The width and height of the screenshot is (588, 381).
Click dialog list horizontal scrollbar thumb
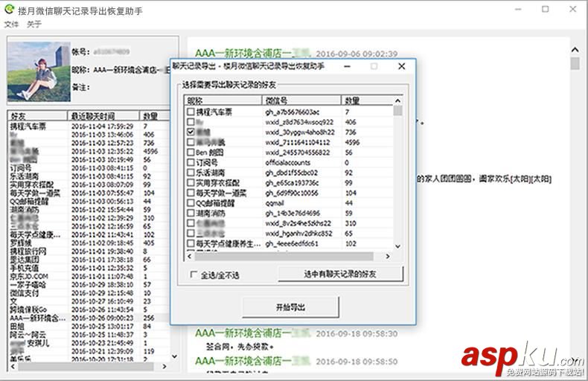pos(284,256)
